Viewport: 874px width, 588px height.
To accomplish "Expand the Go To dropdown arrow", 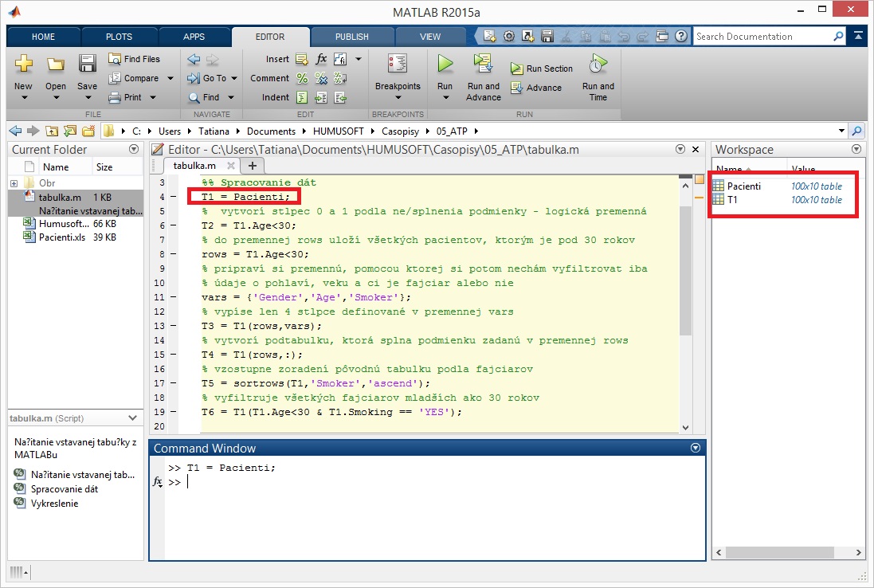I will [234, 79].
